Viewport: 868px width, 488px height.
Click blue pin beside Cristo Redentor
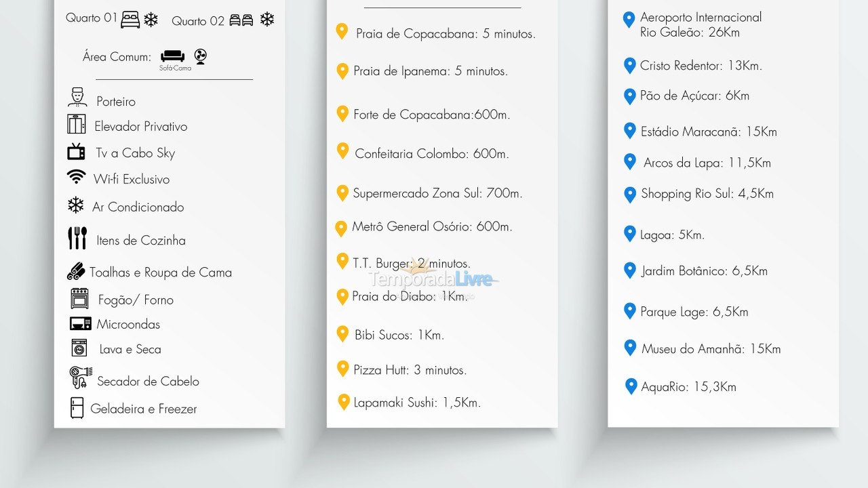(x=629, y=66)
